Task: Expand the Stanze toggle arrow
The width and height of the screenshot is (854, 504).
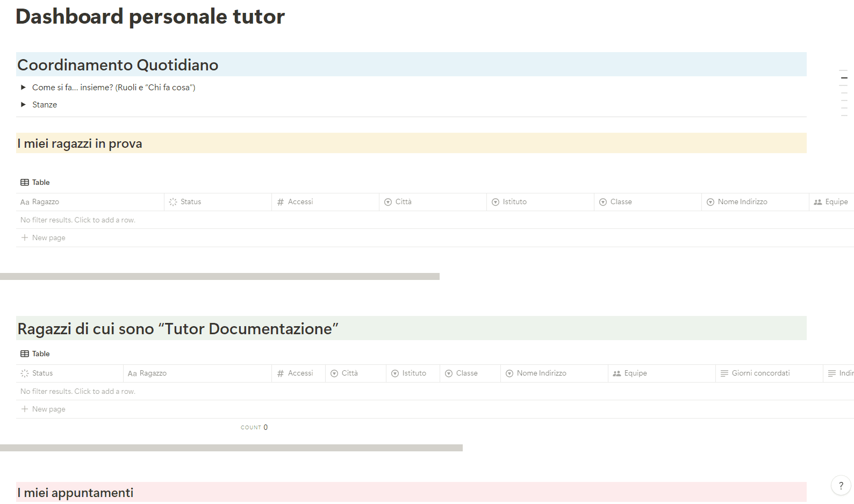Action: click(x=23, y=104)
